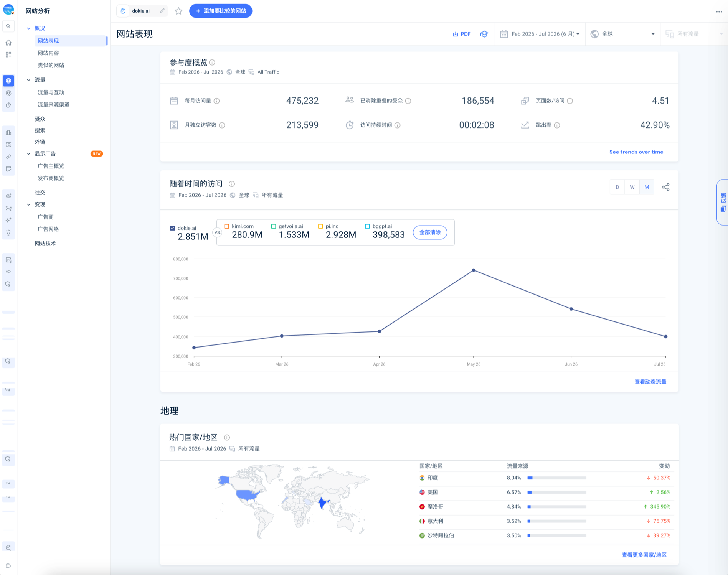Viewport: 728px width, 575px height.
Task: Click the graduation cap learning icon
Action: (484, 34)
